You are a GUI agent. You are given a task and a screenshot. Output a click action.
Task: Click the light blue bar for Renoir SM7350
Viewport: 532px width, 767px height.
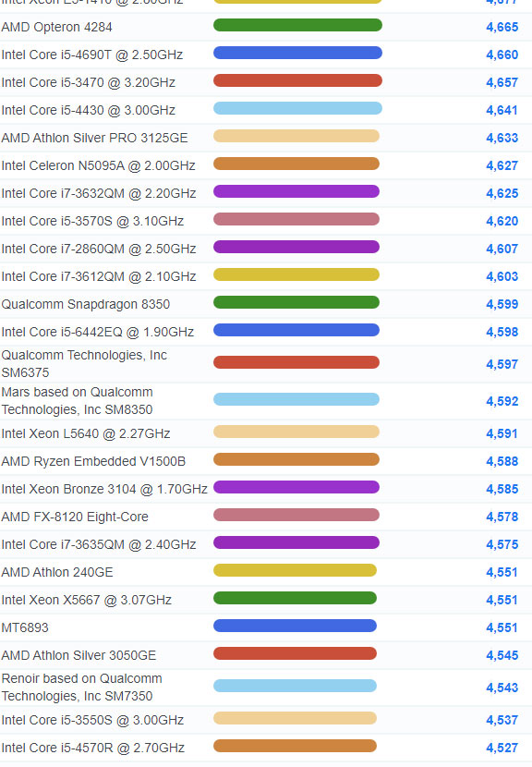tap(295, 686)
